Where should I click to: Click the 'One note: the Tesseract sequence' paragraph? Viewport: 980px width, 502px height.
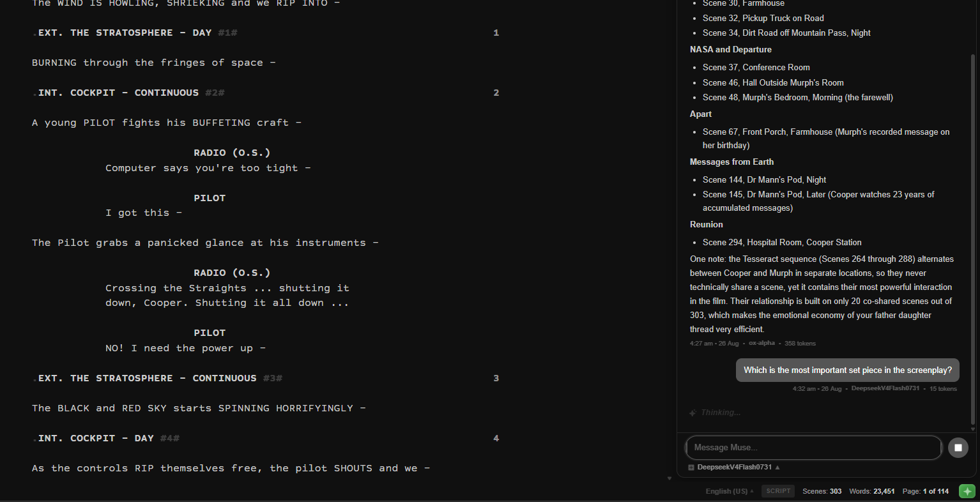point(822,294)
